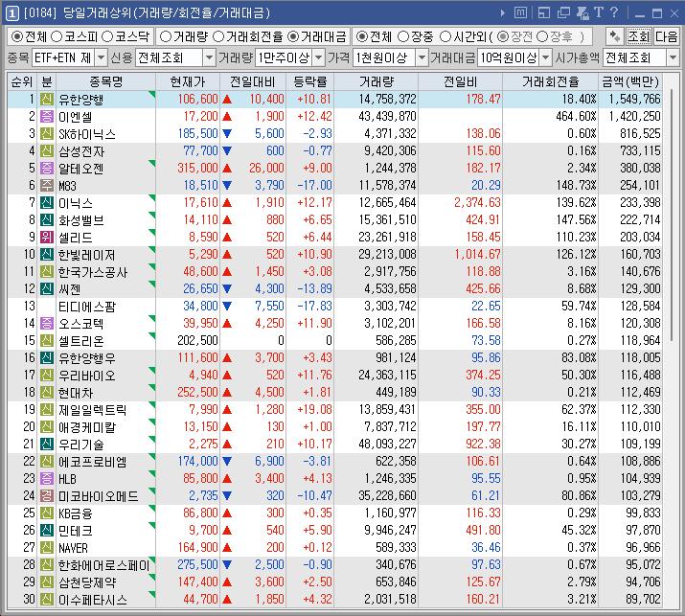685x616 pixels.
Task: Select the KB금융 stock name
Action: pos(76,513)
